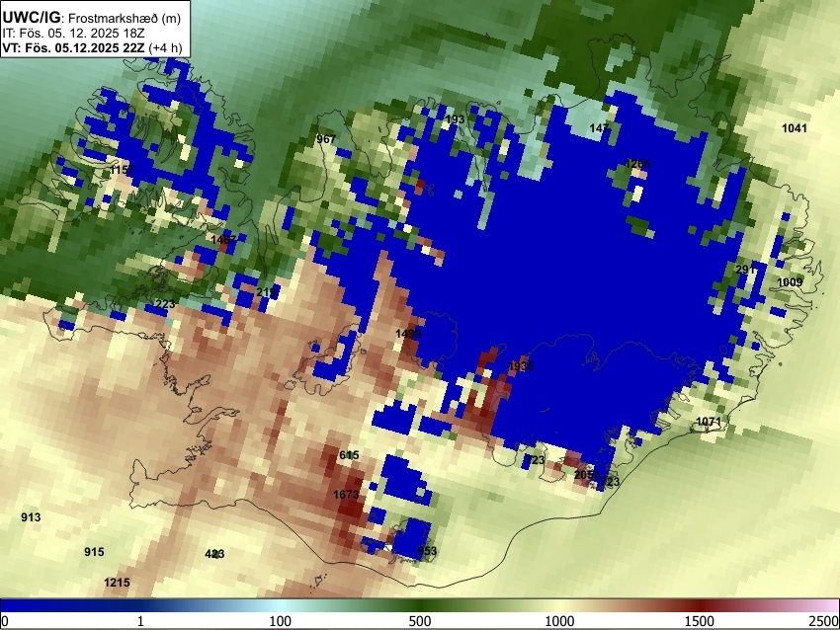840x630 pixels.
Task: Click the colorbar tick label 2500
Action: pos(825,621)
